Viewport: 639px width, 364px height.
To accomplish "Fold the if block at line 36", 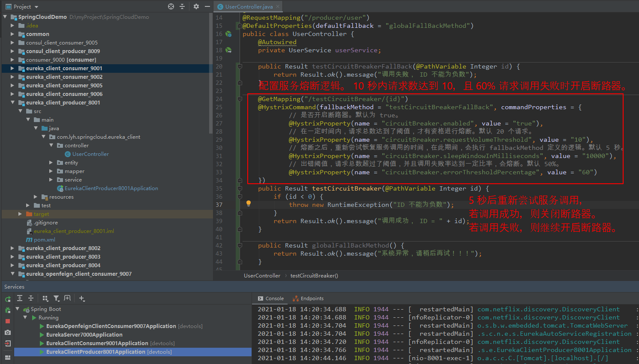I will click(240, 197).
